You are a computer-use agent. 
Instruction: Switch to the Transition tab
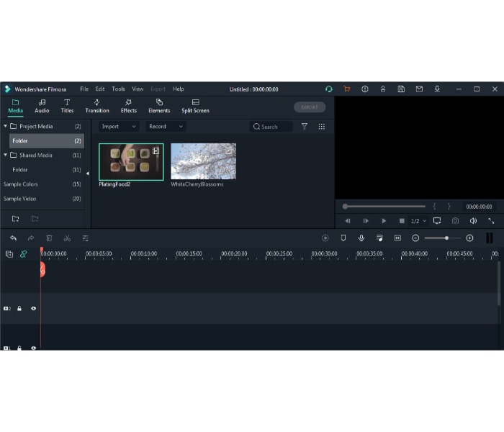point(97,107)
